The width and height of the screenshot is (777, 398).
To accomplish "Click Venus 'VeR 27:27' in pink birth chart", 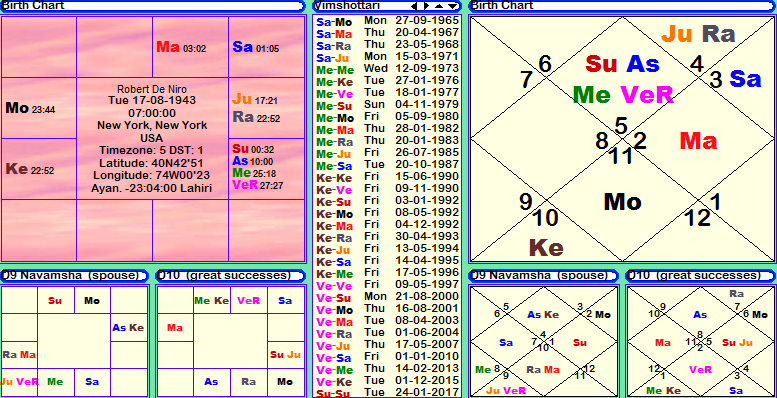I will 258,185.
